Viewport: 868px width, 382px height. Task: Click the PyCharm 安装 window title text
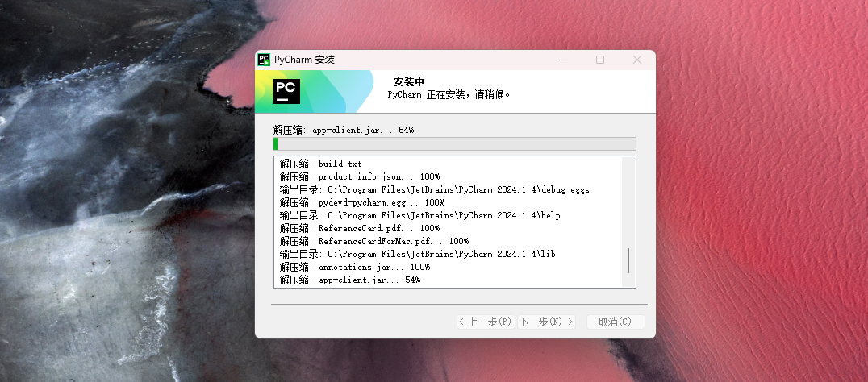[304, 60]
